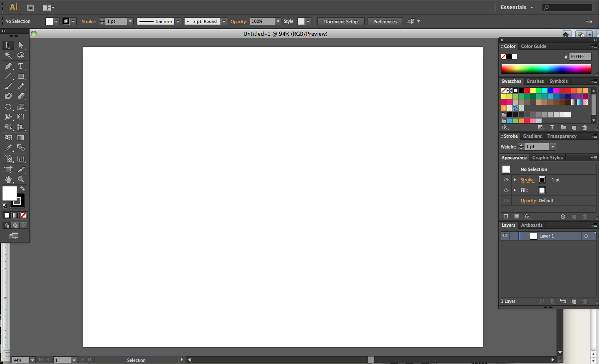Open the Uniform stroke profile dropdown
Image resolution: width=599 pixels, height=364 pixels.
[178, 21]
